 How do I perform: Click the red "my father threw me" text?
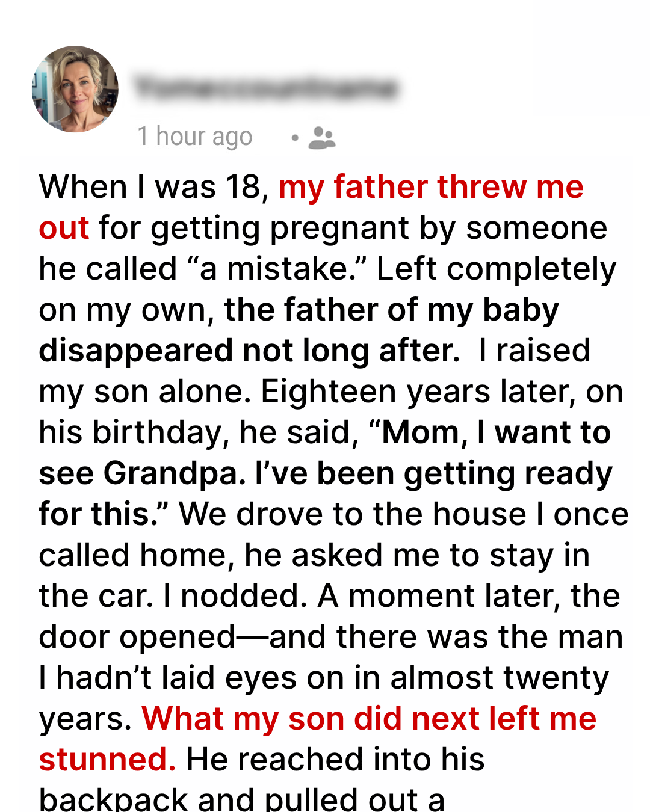tap(431, 187)
